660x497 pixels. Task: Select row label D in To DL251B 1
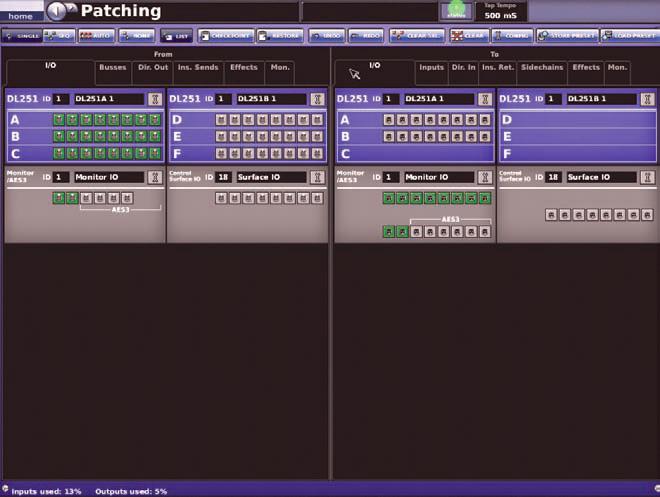tap(507, 120)
